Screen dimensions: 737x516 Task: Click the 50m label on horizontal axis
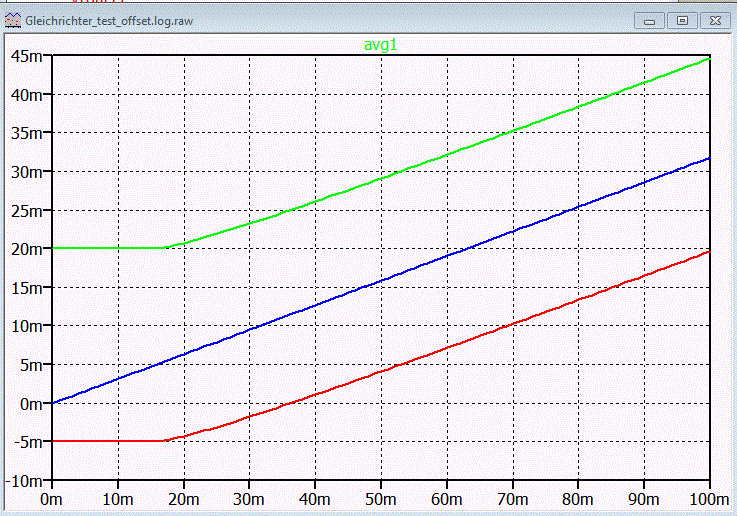[x=381, y=499]
